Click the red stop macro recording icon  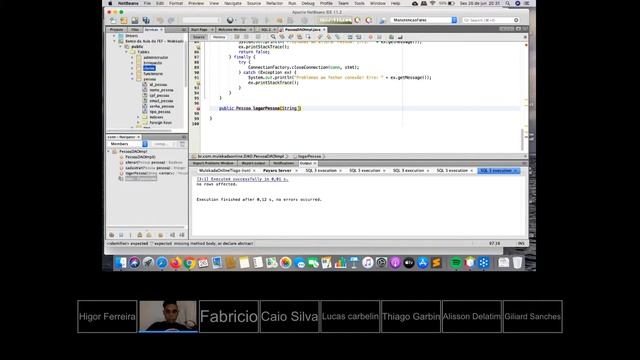pyautogui.click(x=370, y=37)
